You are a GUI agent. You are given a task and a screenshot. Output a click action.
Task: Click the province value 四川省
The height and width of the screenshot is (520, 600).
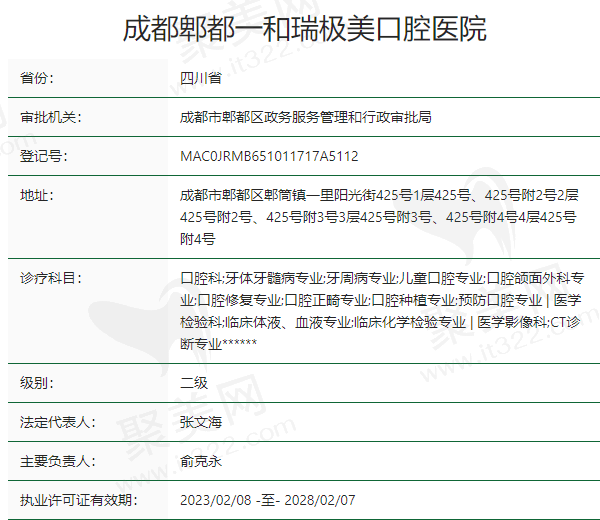coord(201,78)
